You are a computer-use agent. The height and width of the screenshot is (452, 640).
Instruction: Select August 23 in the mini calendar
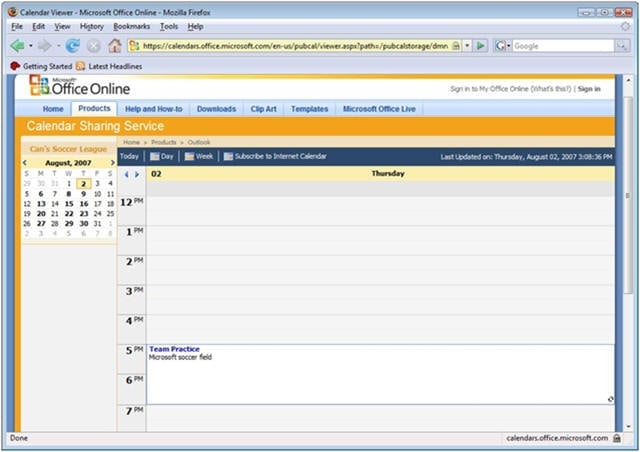(84, 214)
